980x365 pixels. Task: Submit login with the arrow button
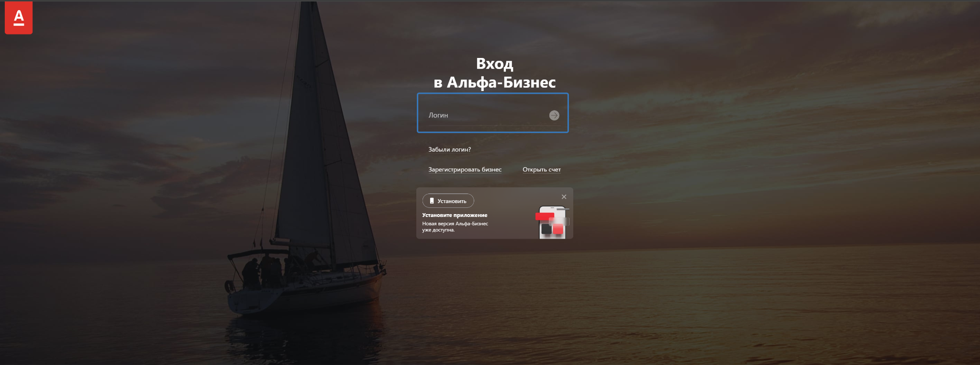pos(554,115)
